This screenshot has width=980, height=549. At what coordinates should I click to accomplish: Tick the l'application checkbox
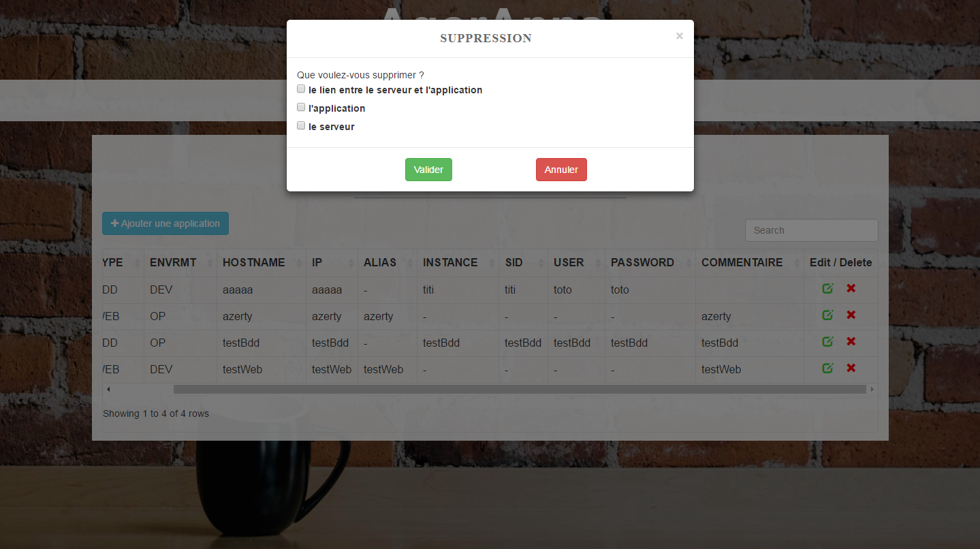coord(301,108)
